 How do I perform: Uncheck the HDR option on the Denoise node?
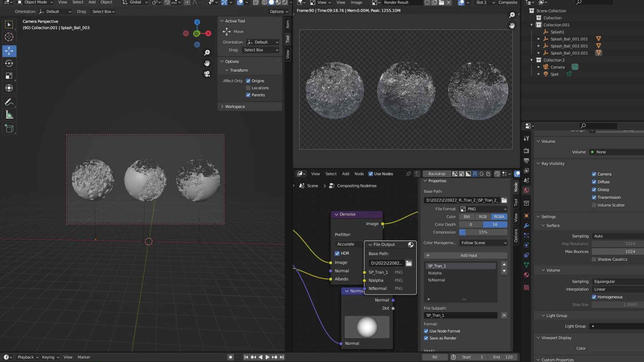(x=337, y=253)
